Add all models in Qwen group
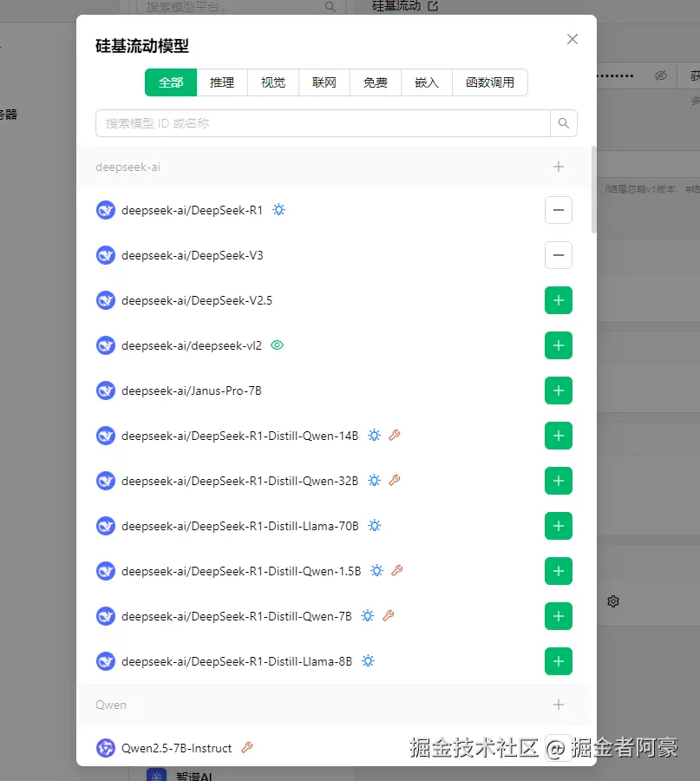700x781 pixels. 559,705
